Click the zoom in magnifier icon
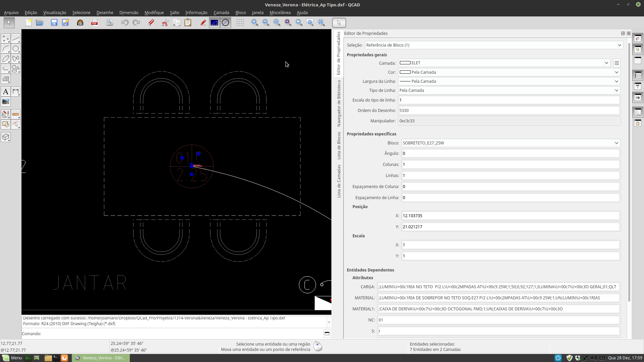The height and width of the screenshot is (362, 644). click(255, 23)
